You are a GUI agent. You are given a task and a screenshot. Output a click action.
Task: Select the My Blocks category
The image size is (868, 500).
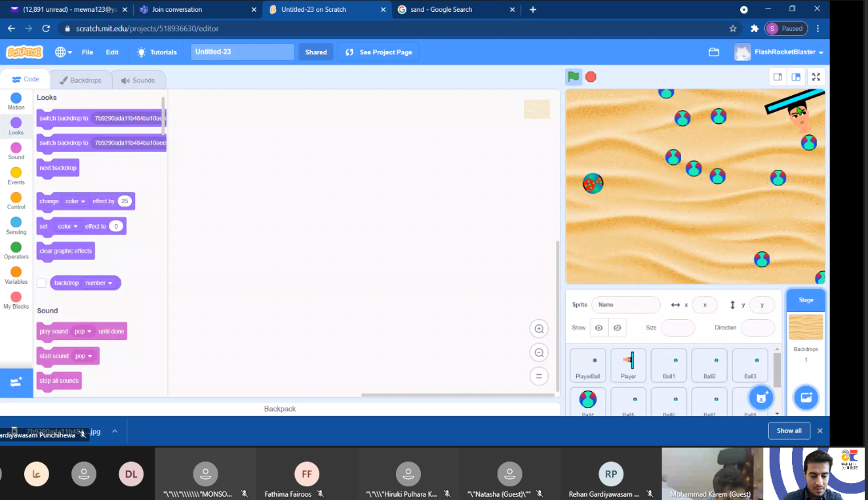(16, 301)
